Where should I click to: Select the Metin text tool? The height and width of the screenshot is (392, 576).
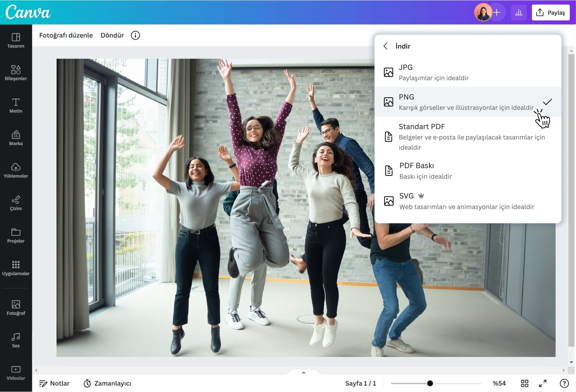tap(16, 105)
